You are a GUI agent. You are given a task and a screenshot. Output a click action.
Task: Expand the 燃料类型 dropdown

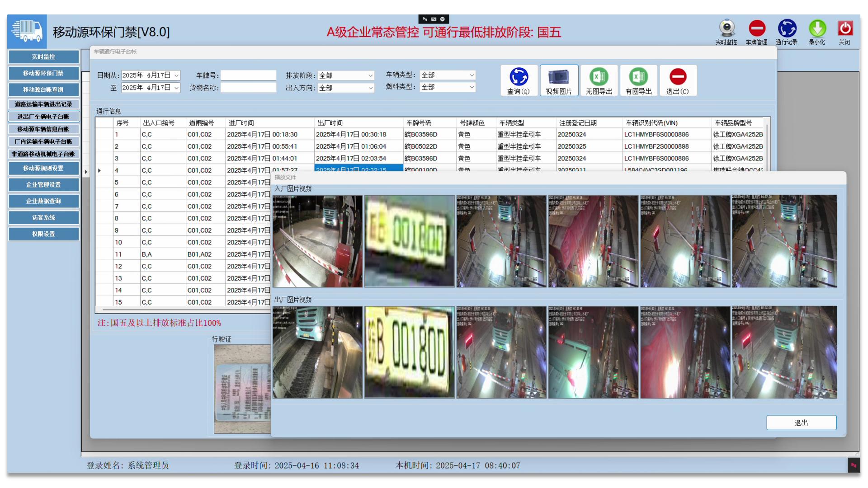[x=472, y=87]
